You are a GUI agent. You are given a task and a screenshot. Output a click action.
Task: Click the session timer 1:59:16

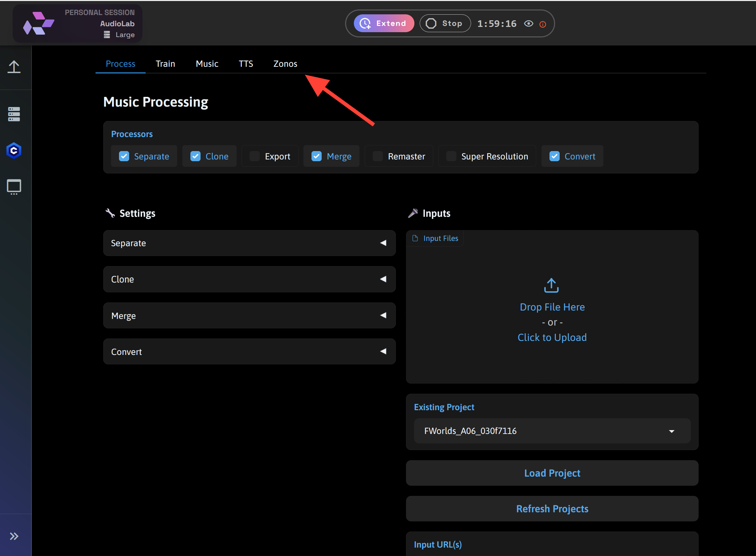tap(497, 23)
